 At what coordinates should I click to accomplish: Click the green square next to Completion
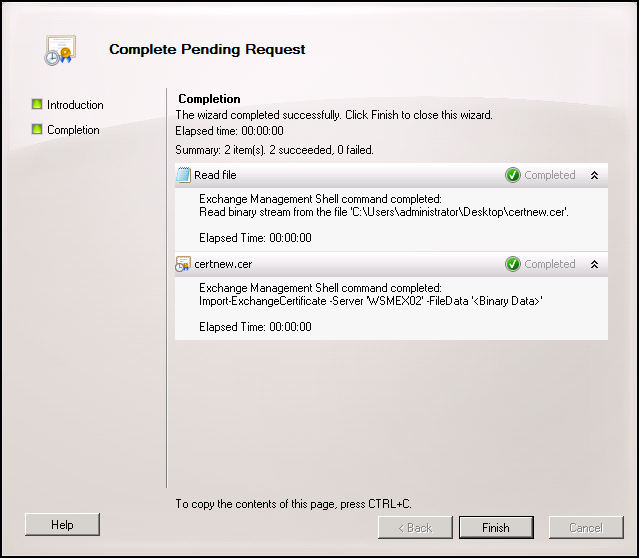[37, 129]
